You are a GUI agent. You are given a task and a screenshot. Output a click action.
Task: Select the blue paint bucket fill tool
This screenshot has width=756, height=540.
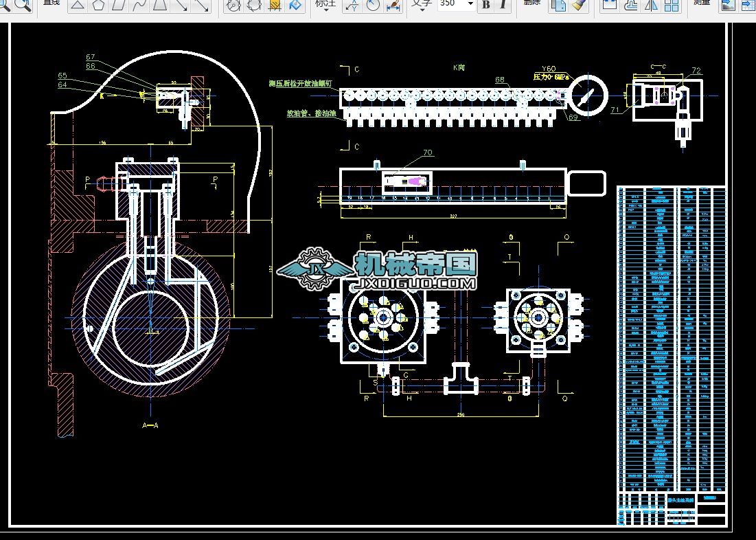coord(295,5)
